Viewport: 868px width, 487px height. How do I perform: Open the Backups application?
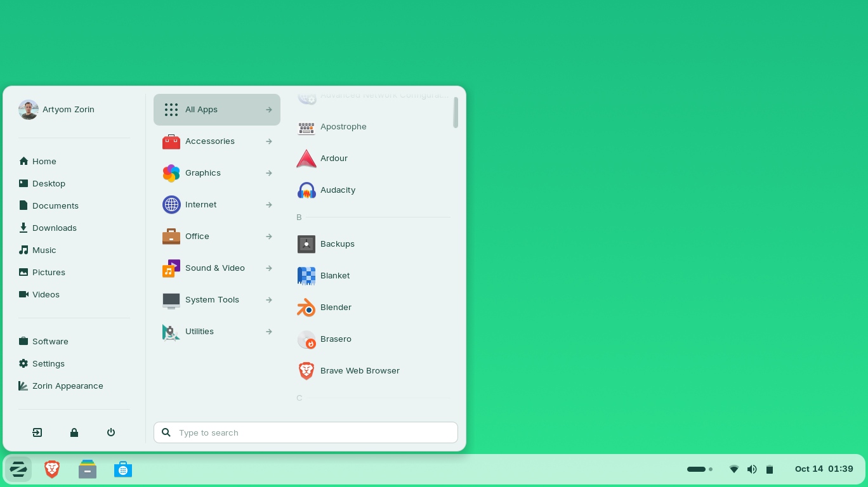[x=337, y=244]
